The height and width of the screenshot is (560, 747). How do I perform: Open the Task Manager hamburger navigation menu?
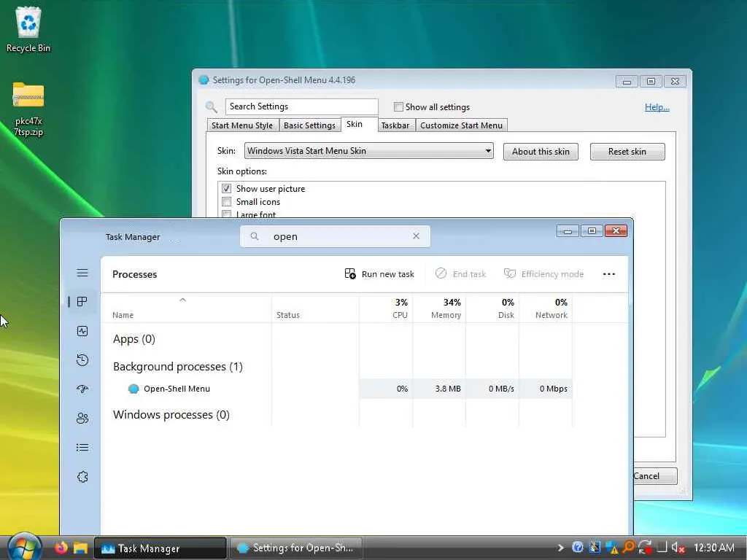[82, 273]
